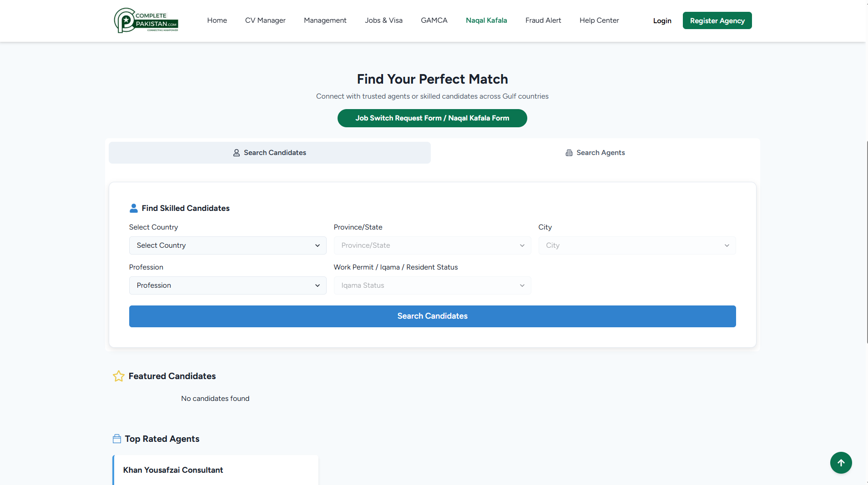This screenshot has height=485, width=868.
Task: Switch to the Search Agents tab
Action: 595,153
